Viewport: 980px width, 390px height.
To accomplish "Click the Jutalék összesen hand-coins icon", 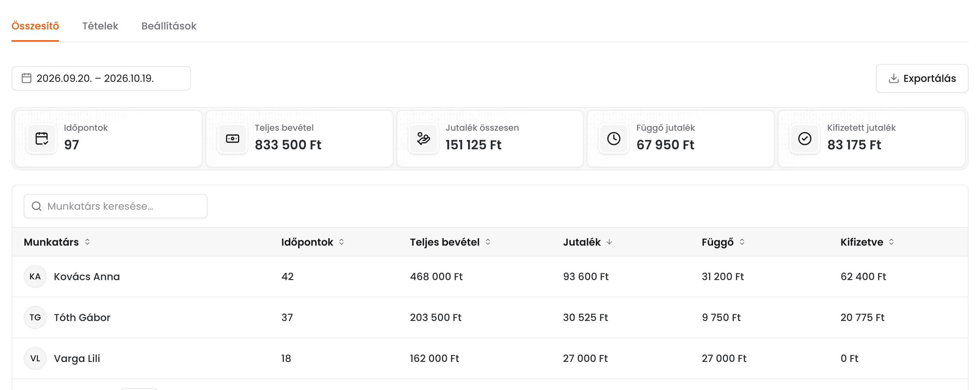I will [424, 139].
